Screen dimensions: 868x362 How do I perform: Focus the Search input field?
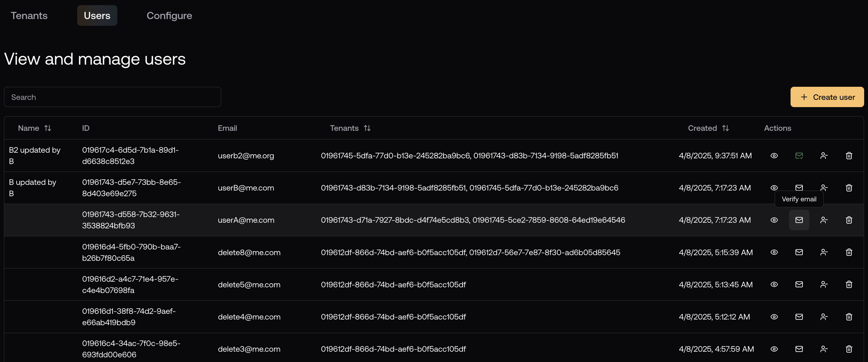pyautogui.click(x=112, y=97)
